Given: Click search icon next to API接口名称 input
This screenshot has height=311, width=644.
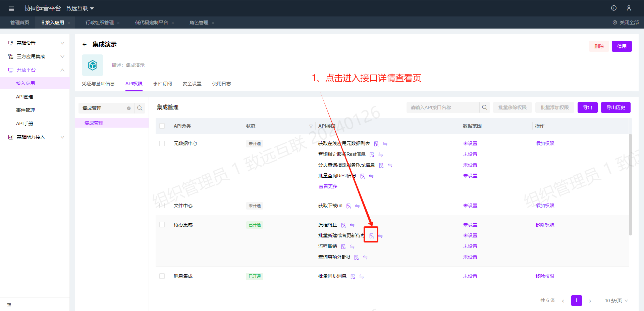Looking at the screenshot, I should coord(484,107).
